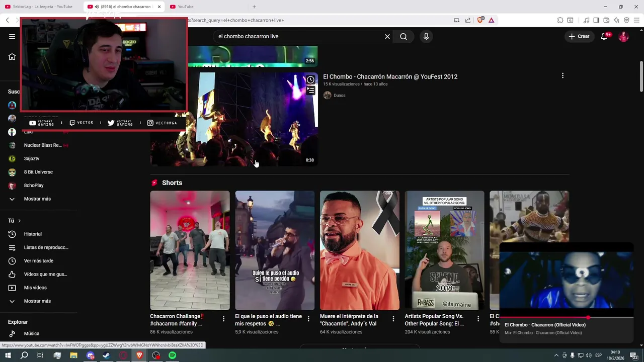Open Spotify from the taskbar
The image size is (644, 362).
pyautogui.click(x=173, y=355)
